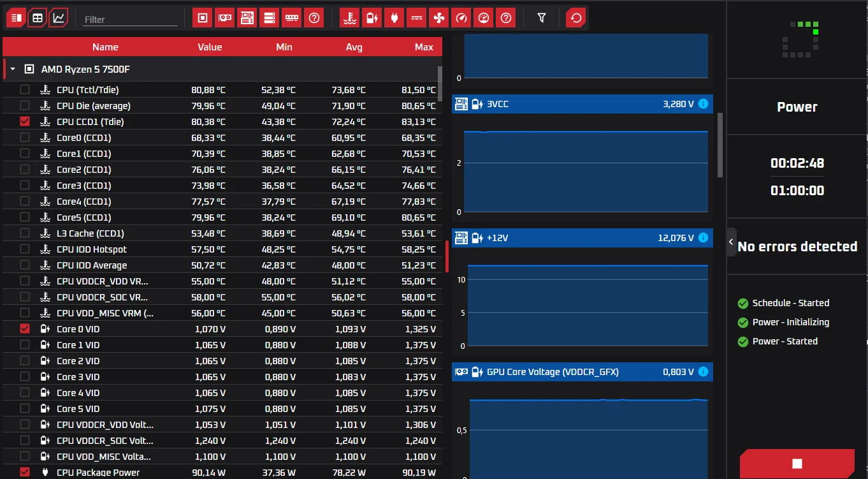Viewport: 868px width, 479px height.
Task: Toggle the memory device filter icon
Action: tap(291, 18)
